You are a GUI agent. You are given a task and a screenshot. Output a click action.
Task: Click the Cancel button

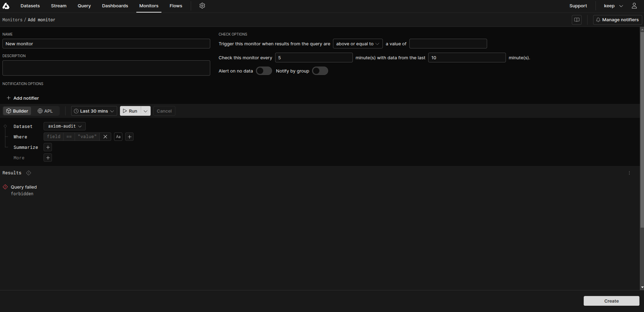click(164, 111)
